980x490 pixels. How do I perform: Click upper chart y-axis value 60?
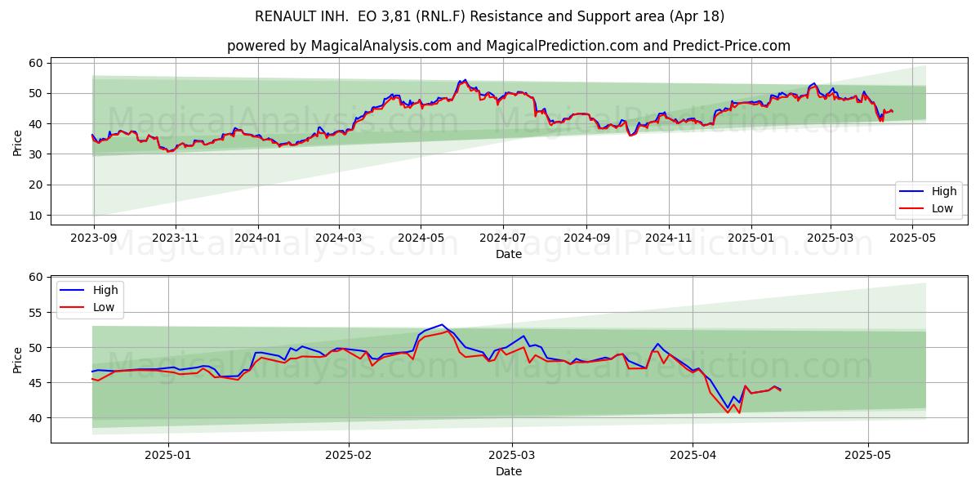pos(36,63)
